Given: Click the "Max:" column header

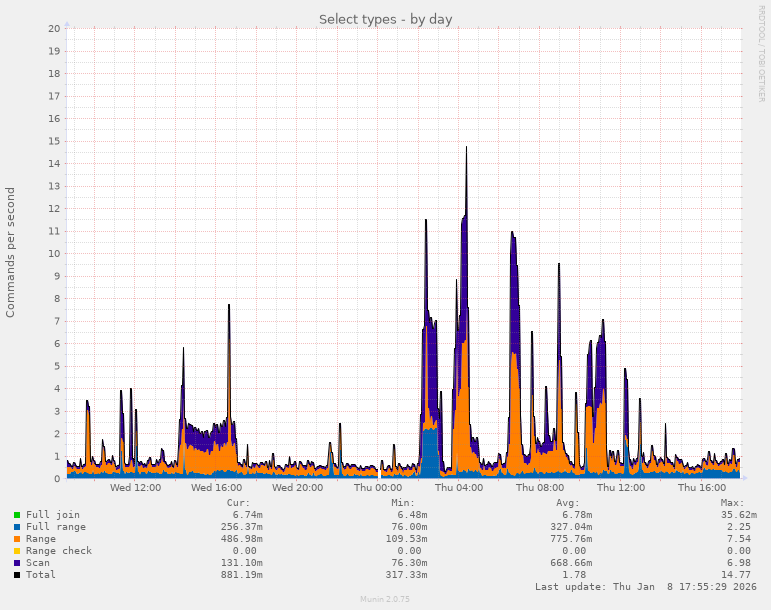Looking at the screenshot, I should 732,503.
